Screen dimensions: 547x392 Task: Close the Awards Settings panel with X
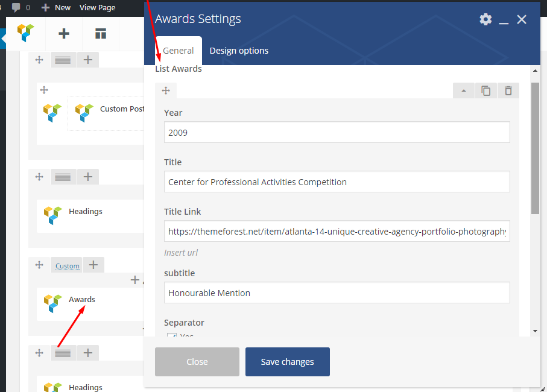522,19
